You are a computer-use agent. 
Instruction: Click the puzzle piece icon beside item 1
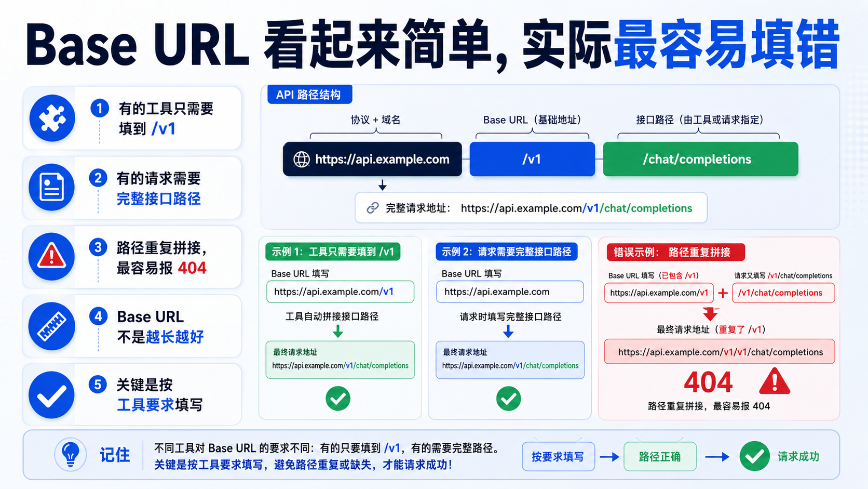(x=52, y=118)
